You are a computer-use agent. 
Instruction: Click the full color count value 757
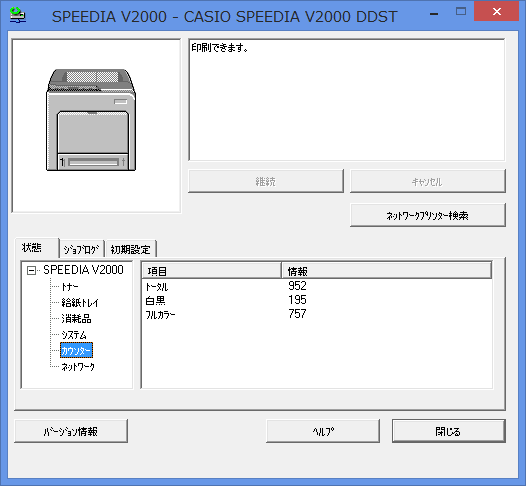(297, 314)
